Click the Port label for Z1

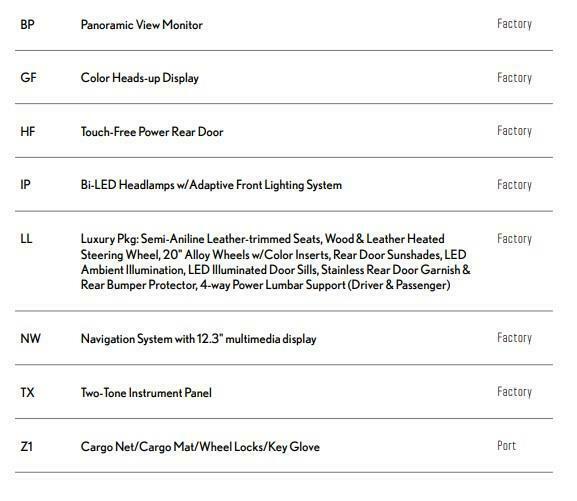506,446
